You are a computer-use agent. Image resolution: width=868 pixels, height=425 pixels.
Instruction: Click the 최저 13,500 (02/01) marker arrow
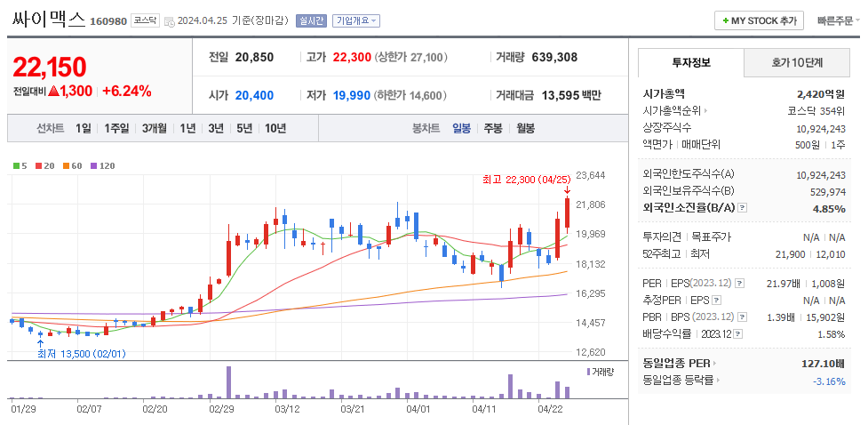[40, 343]
